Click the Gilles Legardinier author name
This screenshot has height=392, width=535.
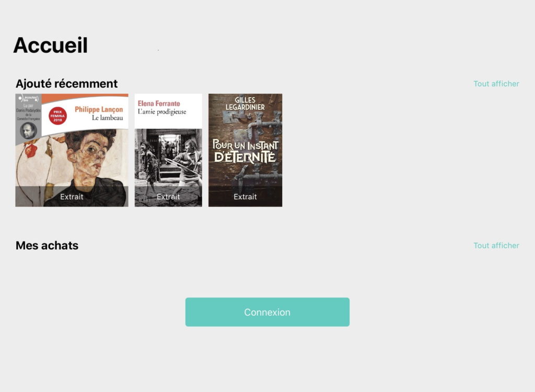[x=245, y=103]
